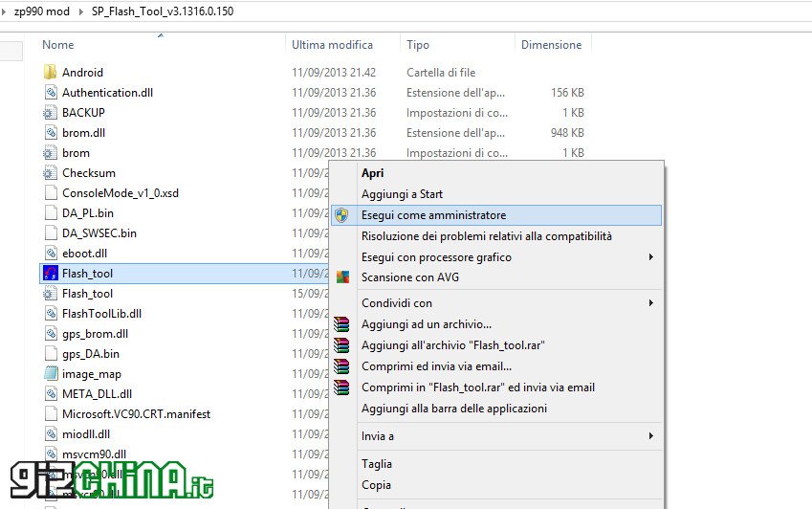
Task: Sort files by the Nome column header
Action: point(58,45)
